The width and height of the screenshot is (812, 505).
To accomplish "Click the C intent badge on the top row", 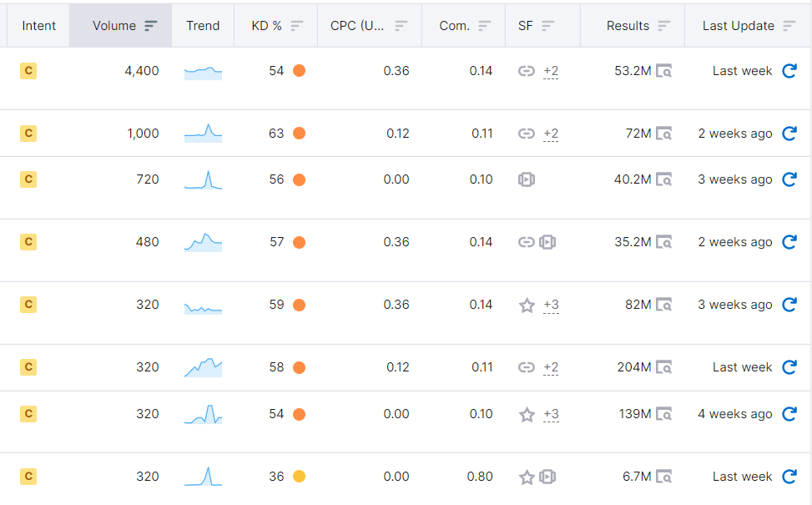I will [28, 71].
